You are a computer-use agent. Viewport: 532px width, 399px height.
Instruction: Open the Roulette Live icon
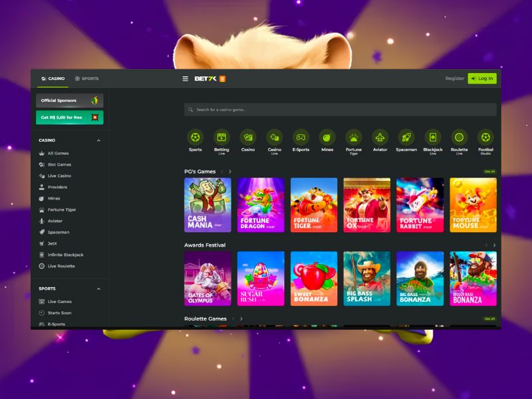[459, 138]
